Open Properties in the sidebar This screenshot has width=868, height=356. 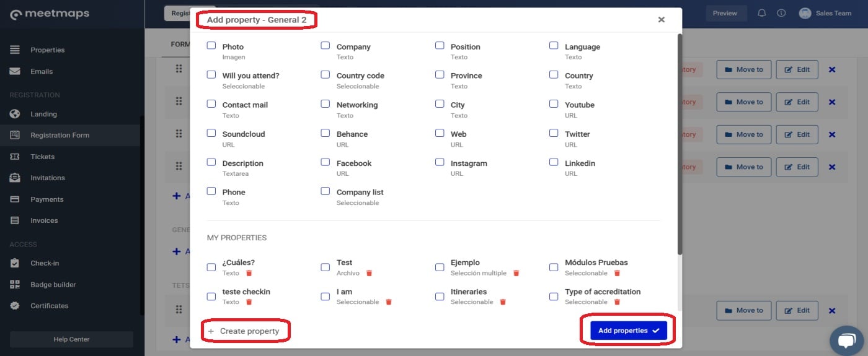click(47, 50)
